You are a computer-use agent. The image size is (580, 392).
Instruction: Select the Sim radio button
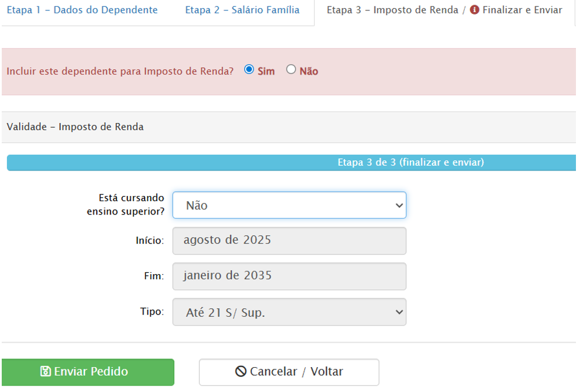[x=249, y=69]
